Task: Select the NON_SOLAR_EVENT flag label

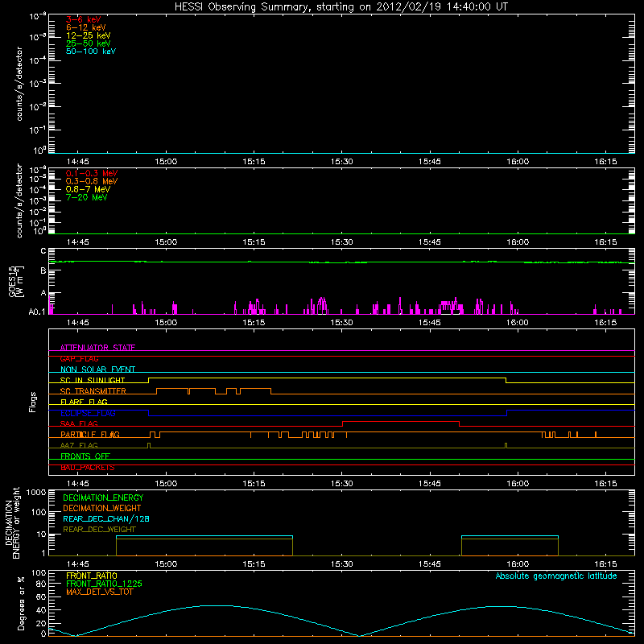Action: (x=97, y=369)
